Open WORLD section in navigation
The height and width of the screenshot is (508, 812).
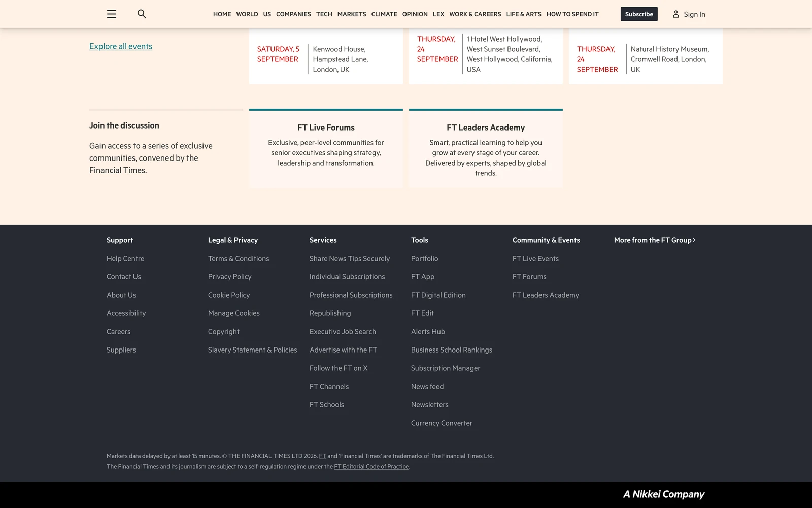[x=247, y=14]
